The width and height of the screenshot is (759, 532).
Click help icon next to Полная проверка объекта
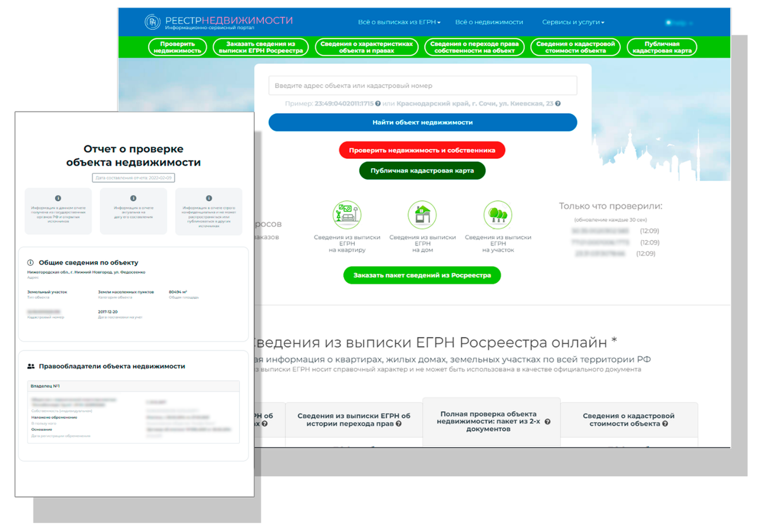(x=548, y=421)
